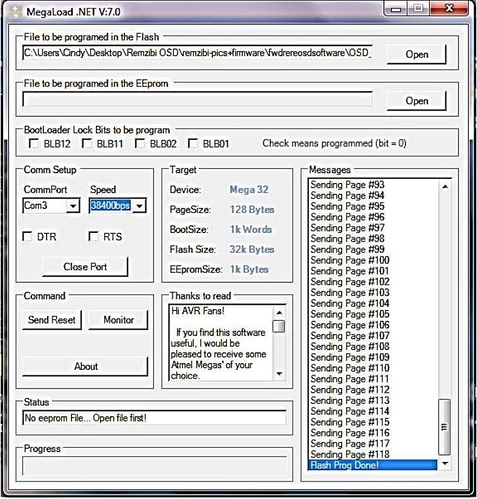Click the Messages list scroll down arrow

(445, 463)
